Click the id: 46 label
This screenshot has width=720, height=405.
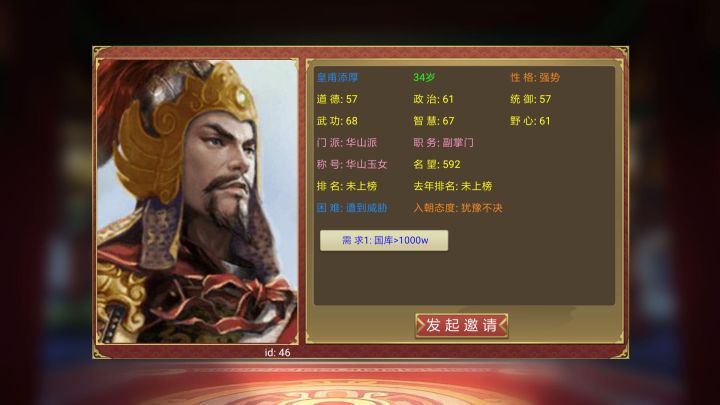pos(277,353)
